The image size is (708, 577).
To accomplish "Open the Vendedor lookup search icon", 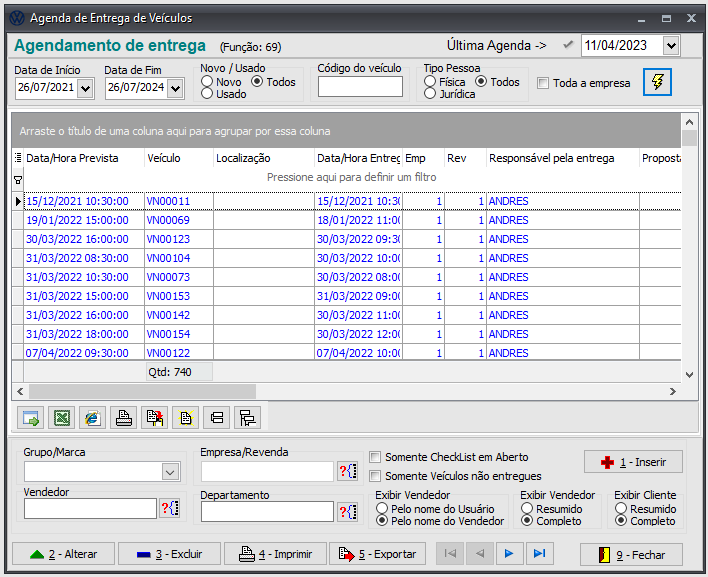I will pyautogui.click(x=169, y=509).
